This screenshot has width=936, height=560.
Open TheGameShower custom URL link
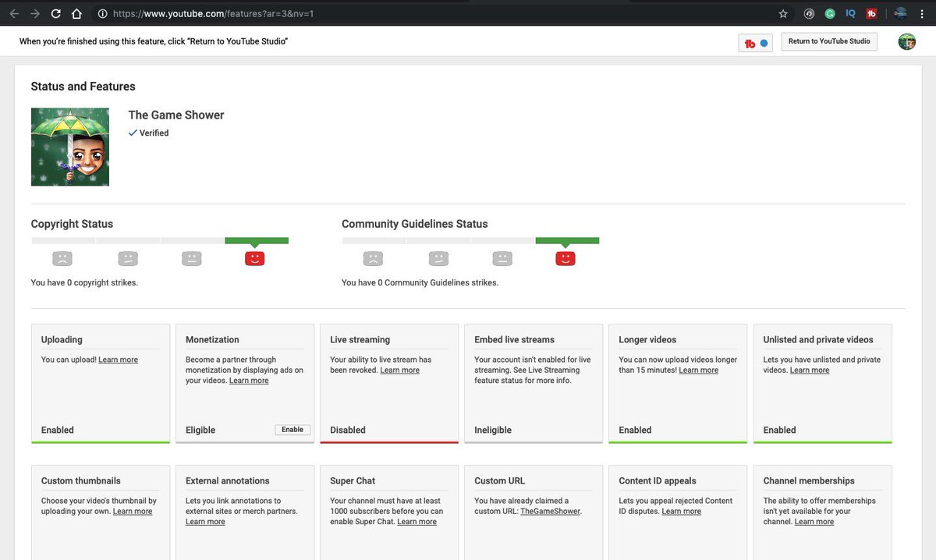pos(551,511)
